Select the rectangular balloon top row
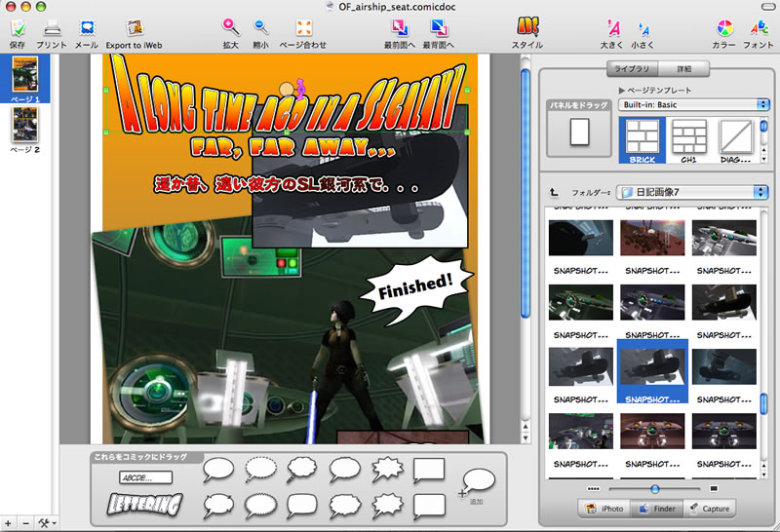Image resolution: width=780 pixels, height=532 pixels. pyautogui.click(x=429, y=471)
